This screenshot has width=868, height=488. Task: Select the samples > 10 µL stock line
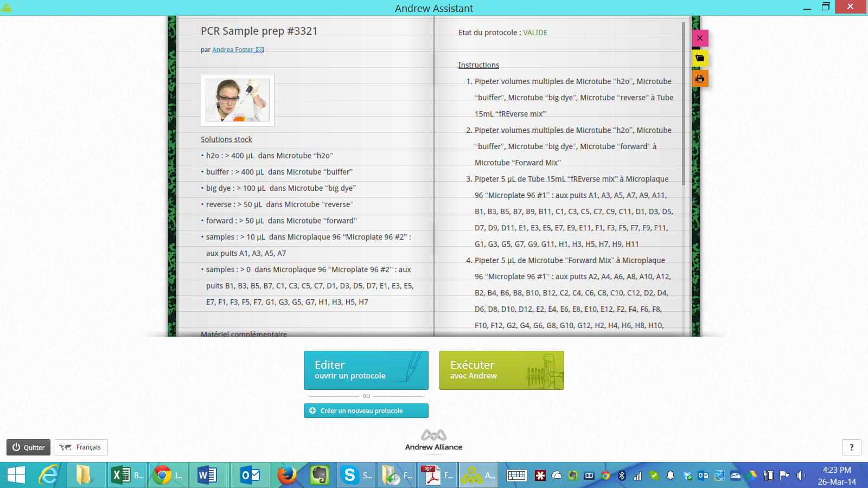(x=306, y=245)
